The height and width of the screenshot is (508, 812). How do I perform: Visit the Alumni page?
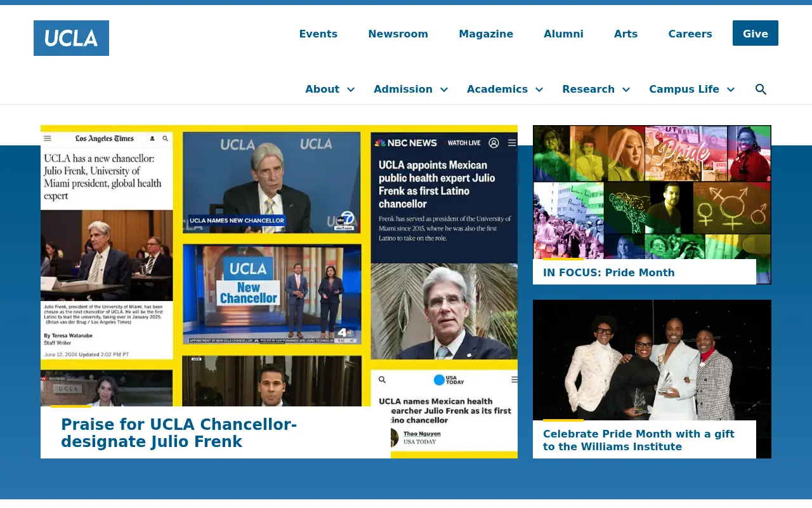pos(563,34)
